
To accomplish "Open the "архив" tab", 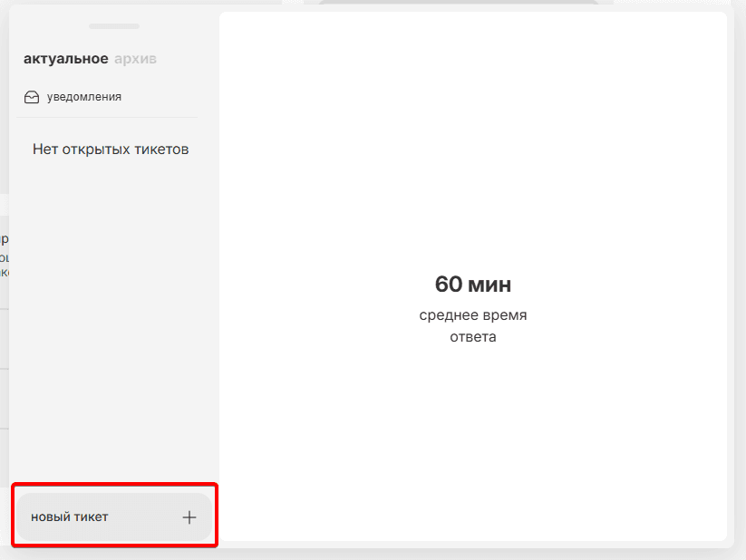I will point(135,59).
